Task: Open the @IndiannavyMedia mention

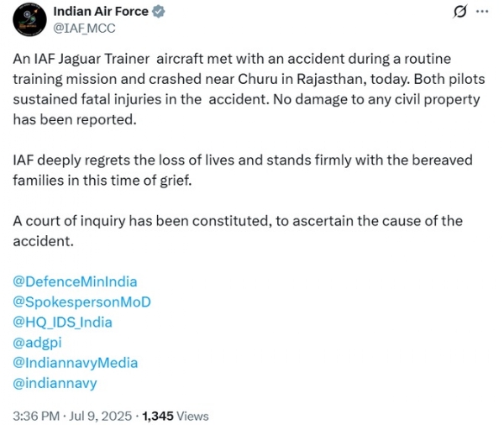Action: (76, 363)
